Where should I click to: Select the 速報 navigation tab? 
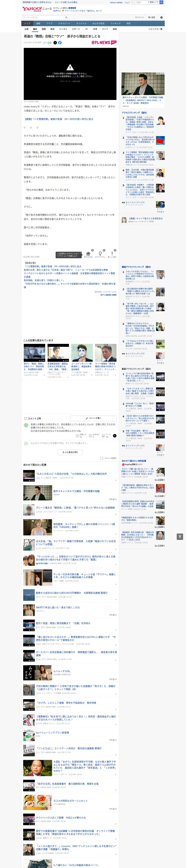point(38,24)
